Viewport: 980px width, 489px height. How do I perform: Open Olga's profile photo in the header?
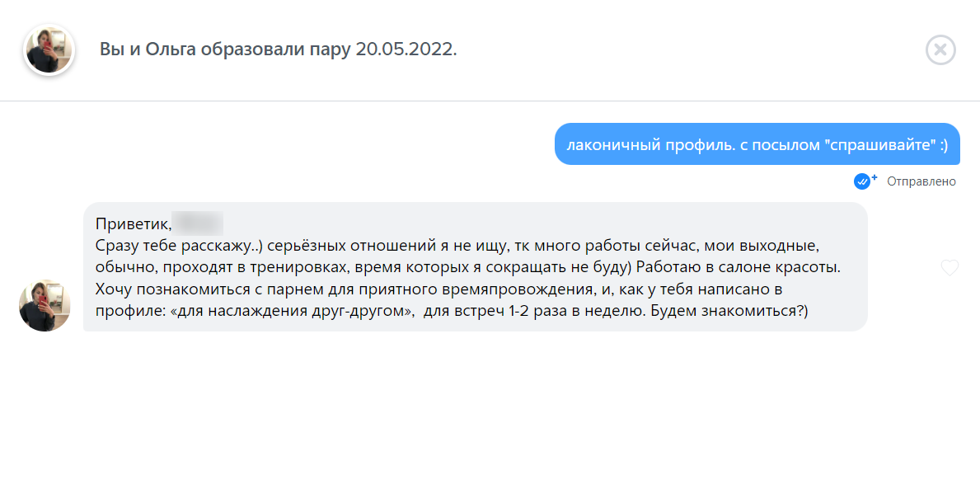(x=49, y=49)
